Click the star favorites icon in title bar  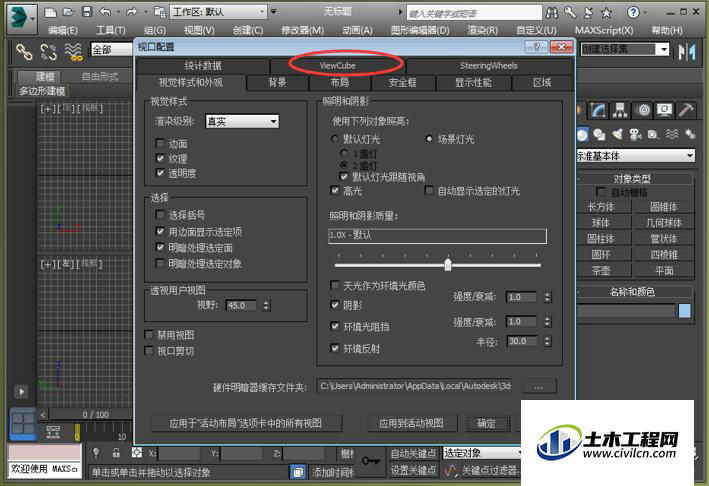click(606, 13)
